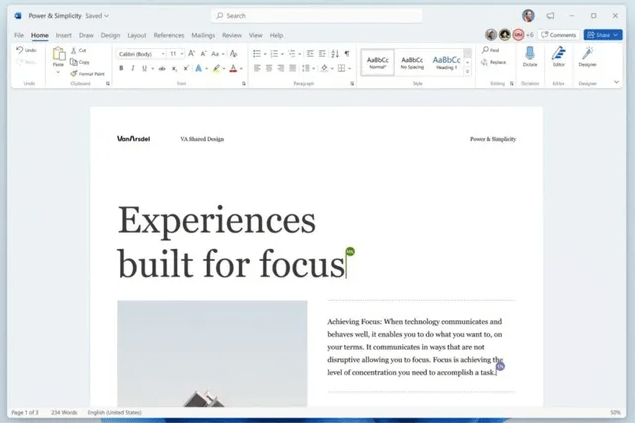Click the Paste clipboard icon
Screen dimensions: 635x423
pos(58,55)
